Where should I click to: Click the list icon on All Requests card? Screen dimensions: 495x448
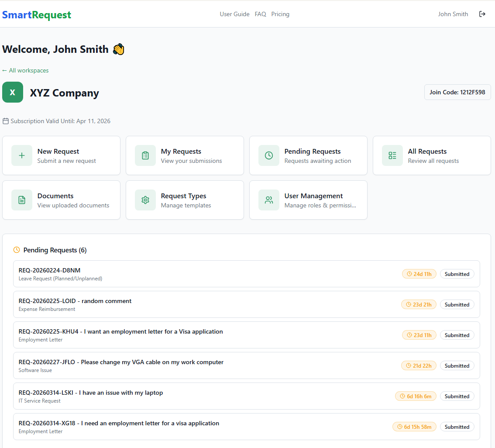(x=392, y=155)
